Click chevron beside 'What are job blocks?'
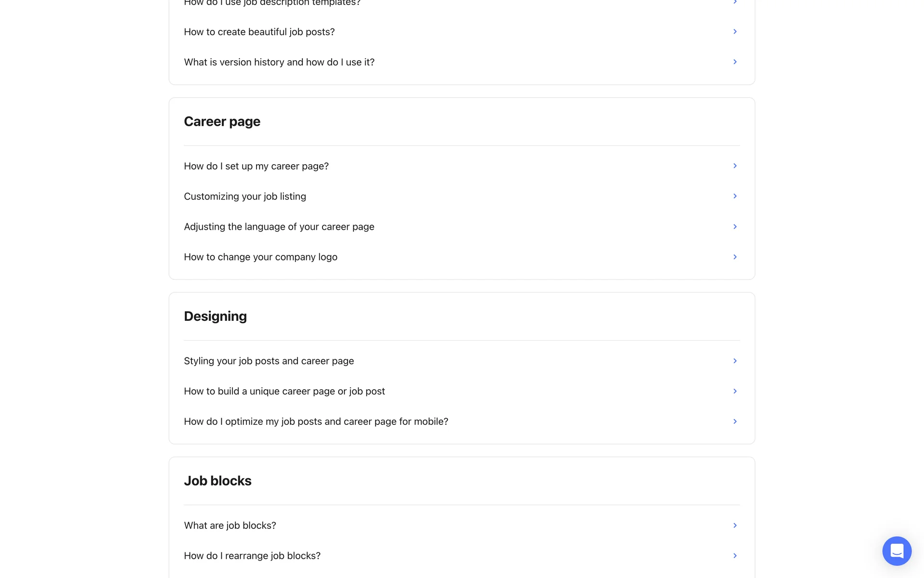This screenshot has width=924, height=578. click(735, 525)
